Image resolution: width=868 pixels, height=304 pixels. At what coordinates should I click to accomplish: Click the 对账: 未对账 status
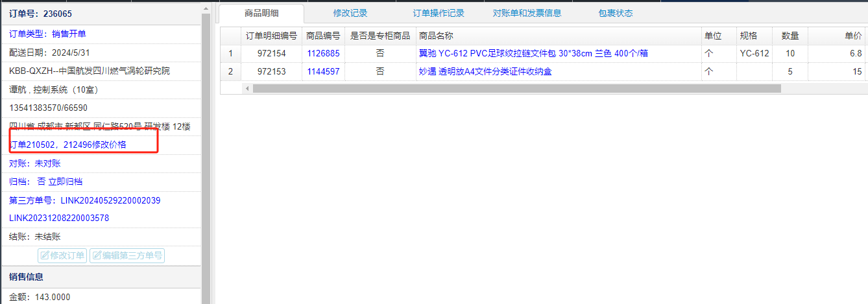34,163
